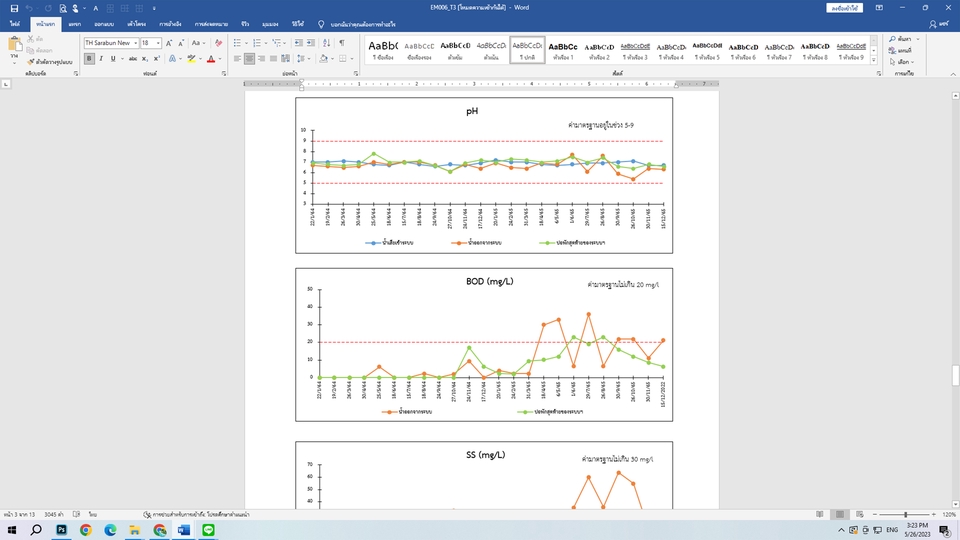960x540 pixels.
Task: Open the Mailings ribbon tab
Action: click(211, 24)
